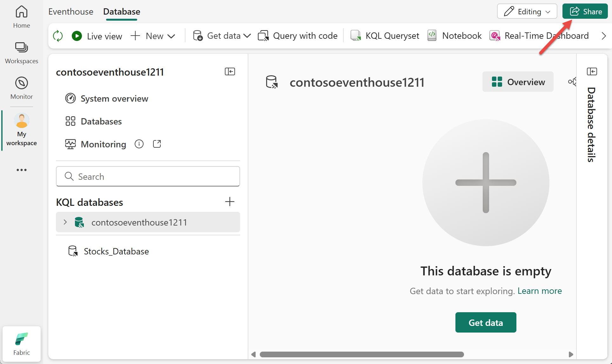Image resolution: width=612 pixels, height=364 pixels.
Task: Create a Notebook from toolbar
Action: [454, 36]
